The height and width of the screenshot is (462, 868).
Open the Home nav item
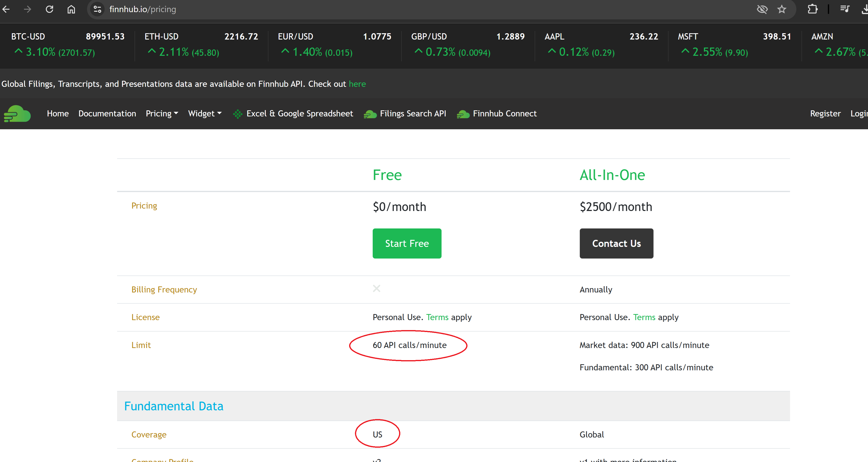(x=58, y=113)
